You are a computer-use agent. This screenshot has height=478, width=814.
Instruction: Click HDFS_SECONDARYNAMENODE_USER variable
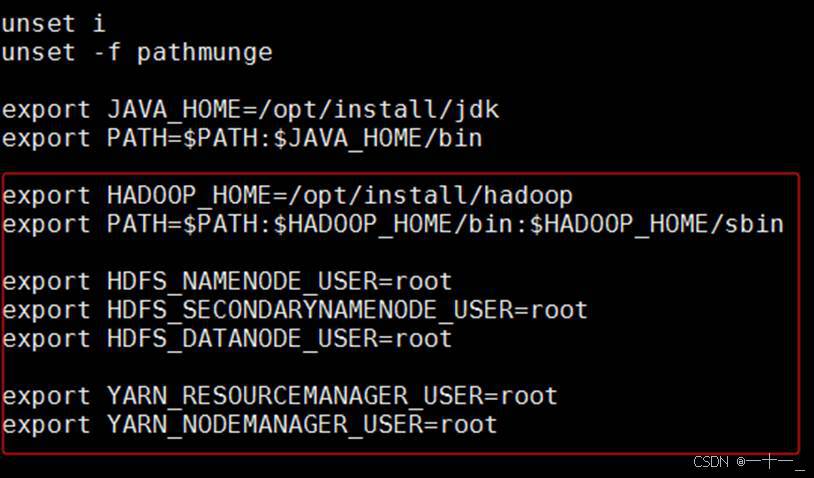point(310,310)
